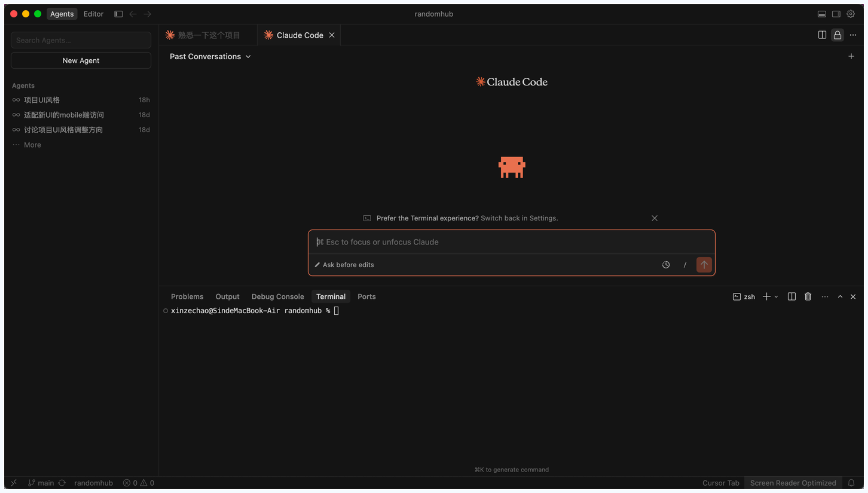Viewport: 868px width, 493px height.
Task: Switch to the Agents view
Action: tap(62, 14)
